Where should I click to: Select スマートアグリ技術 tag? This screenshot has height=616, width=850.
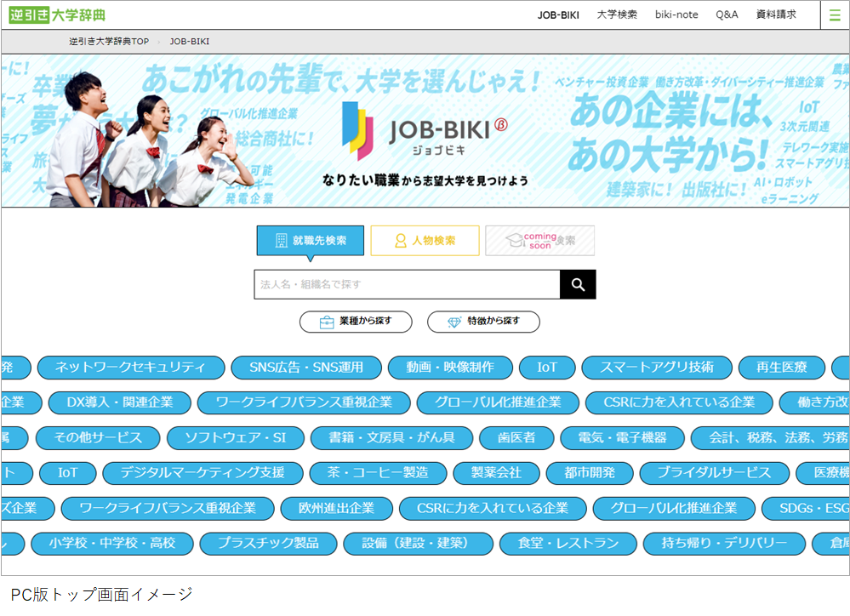click(x=657, y=368)
